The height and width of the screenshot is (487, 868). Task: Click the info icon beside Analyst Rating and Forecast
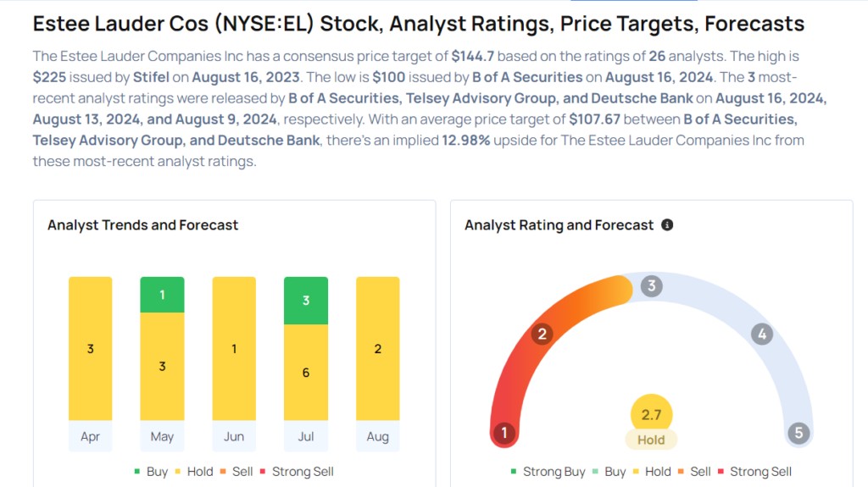667,225
